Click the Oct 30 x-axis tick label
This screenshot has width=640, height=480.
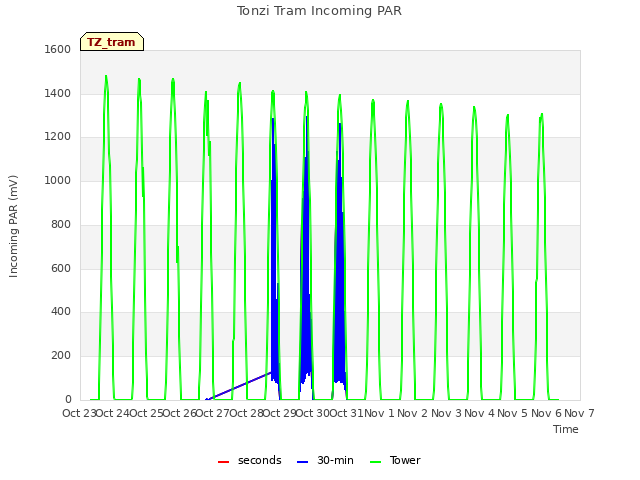tap(313, 413)
